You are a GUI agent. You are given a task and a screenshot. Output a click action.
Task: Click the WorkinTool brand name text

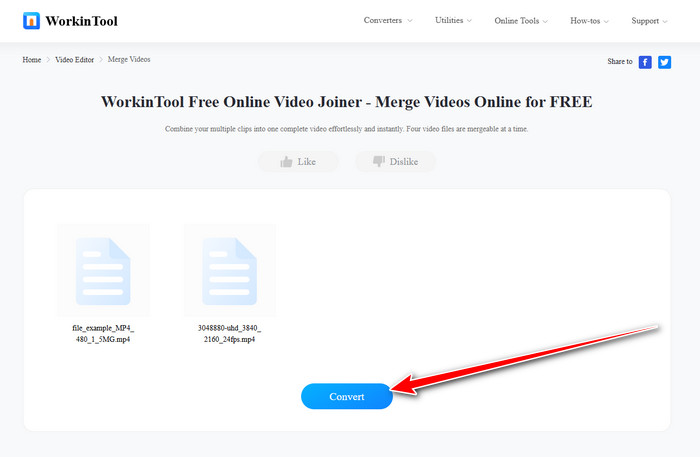[x=82, y=21]
